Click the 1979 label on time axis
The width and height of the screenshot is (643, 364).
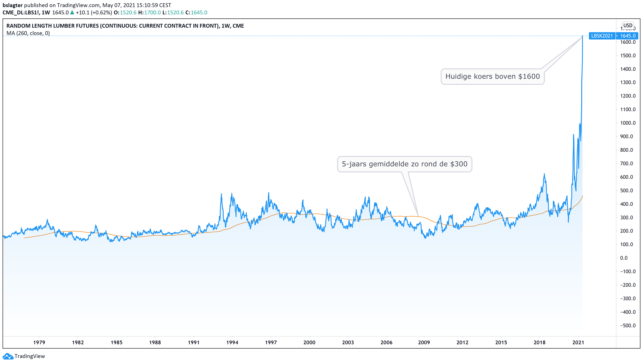click(39, 342)
